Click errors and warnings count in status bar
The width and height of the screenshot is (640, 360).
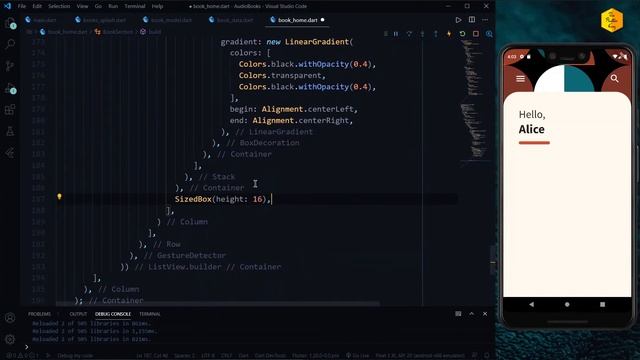coord(23,356)
